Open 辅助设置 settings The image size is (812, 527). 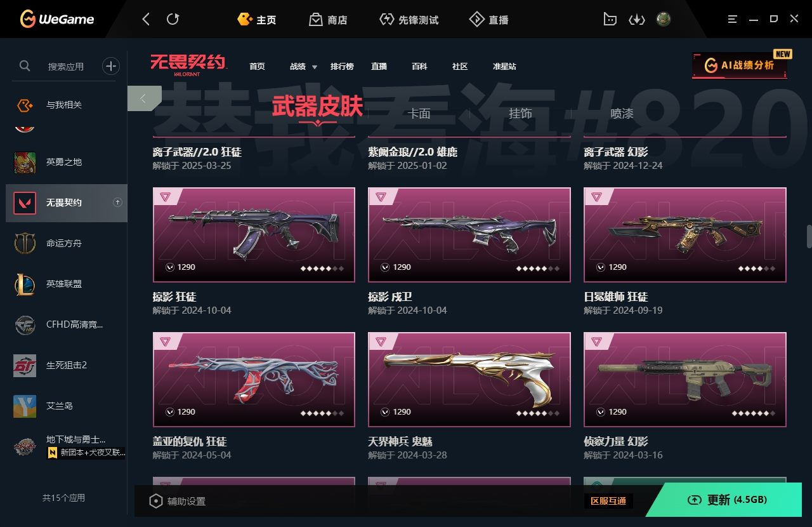coord(177,501)
